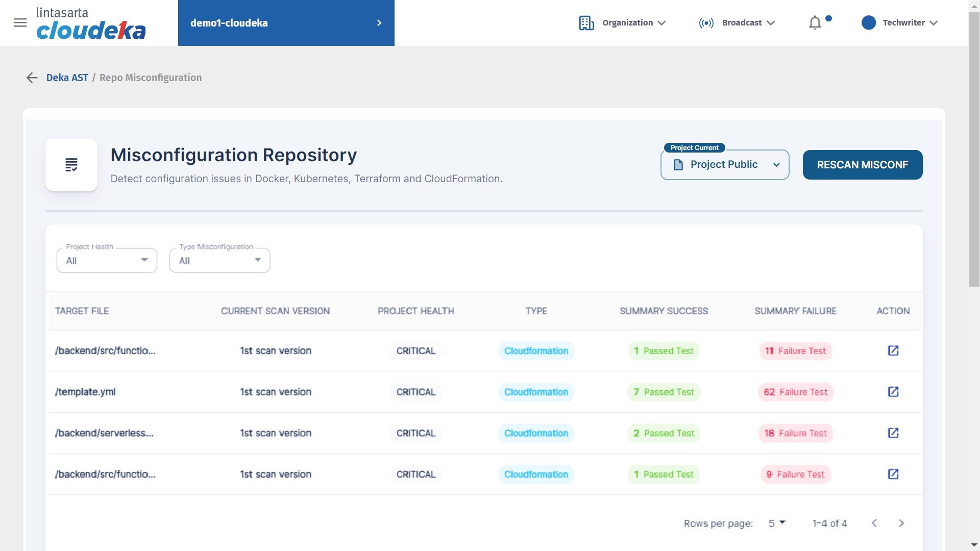
Task: Open action link for 11 Failure Test row
Action: (893, 350)
